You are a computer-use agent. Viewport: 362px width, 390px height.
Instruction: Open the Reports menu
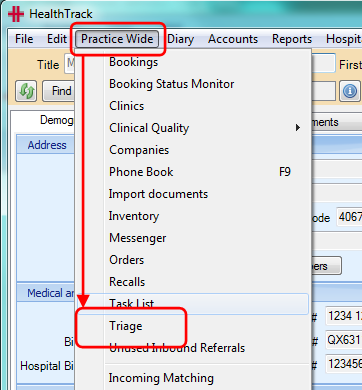292,39
